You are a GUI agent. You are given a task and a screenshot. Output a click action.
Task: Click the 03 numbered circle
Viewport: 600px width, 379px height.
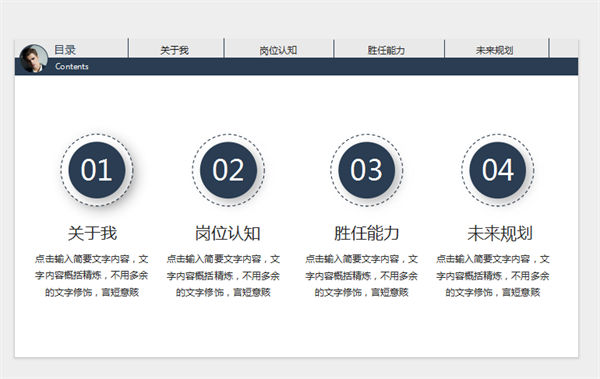point(367,170)
